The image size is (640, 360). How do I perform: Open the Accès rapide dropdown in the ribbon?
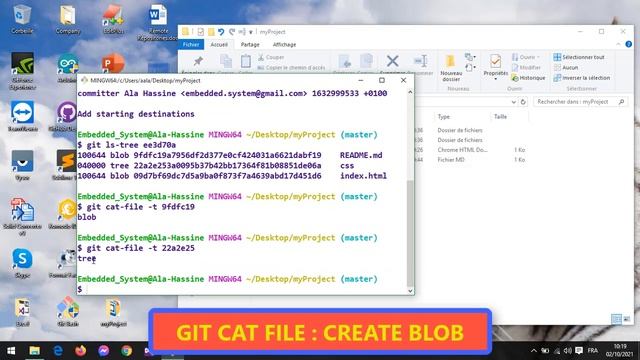coord(470,67)
